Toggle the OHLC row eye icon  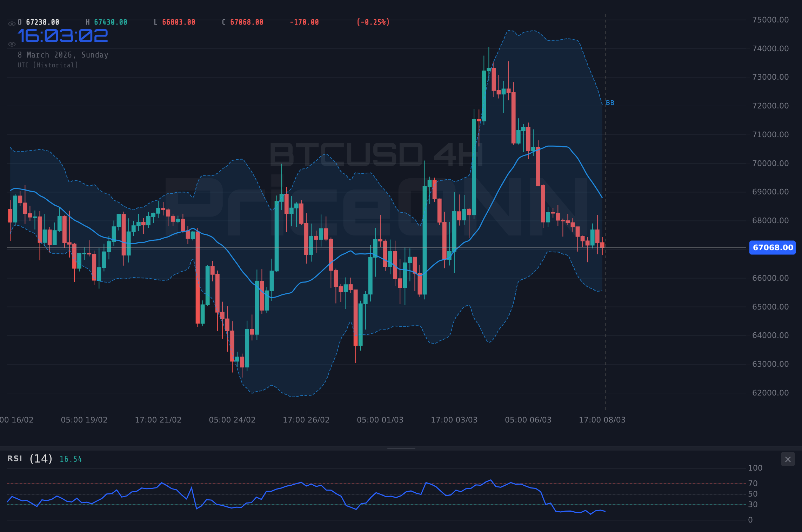point(12,24)
